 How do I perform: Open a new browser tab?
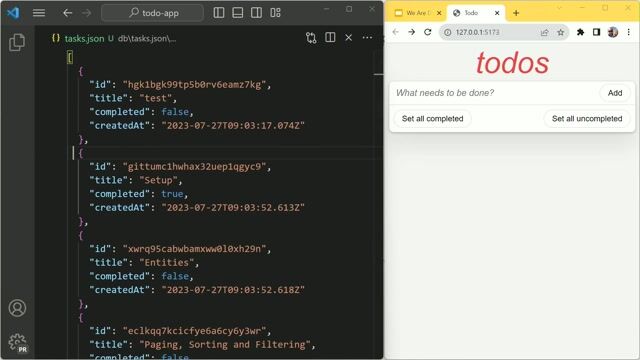click(x=516, y=13)
